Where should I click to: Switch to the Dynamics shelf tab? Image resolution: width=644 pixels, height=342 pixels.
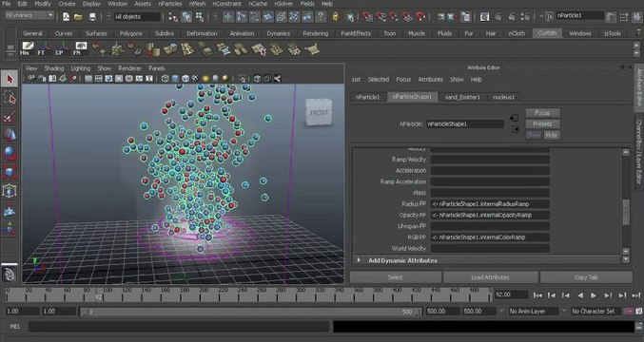click(278, 33)
